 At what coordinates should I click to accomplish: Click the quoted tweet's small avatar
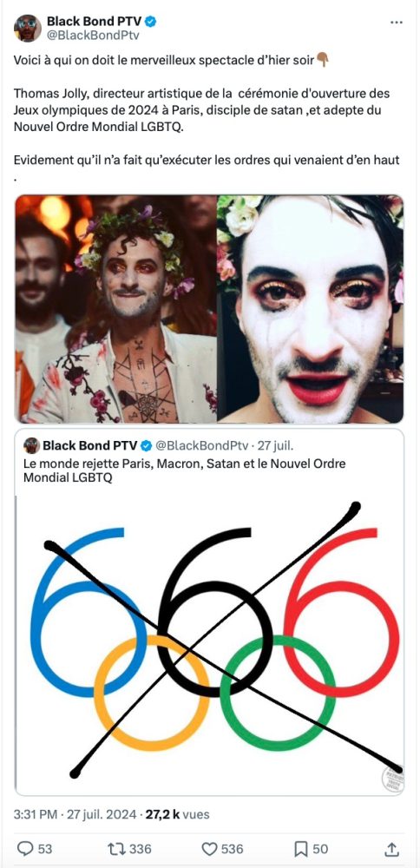(x=31, y=445)
